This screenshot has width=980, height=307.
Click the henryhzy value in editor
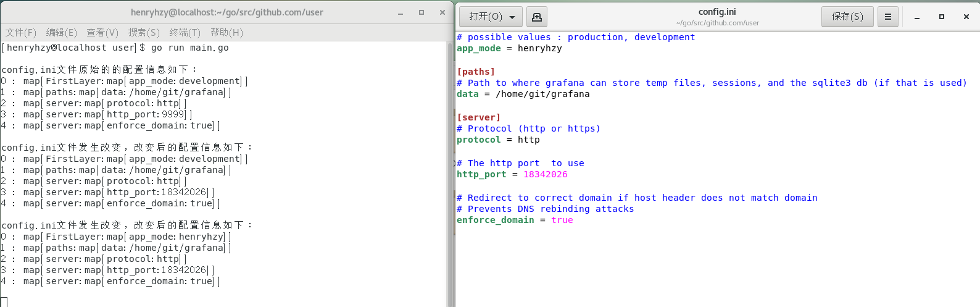[x=539, y=49]
